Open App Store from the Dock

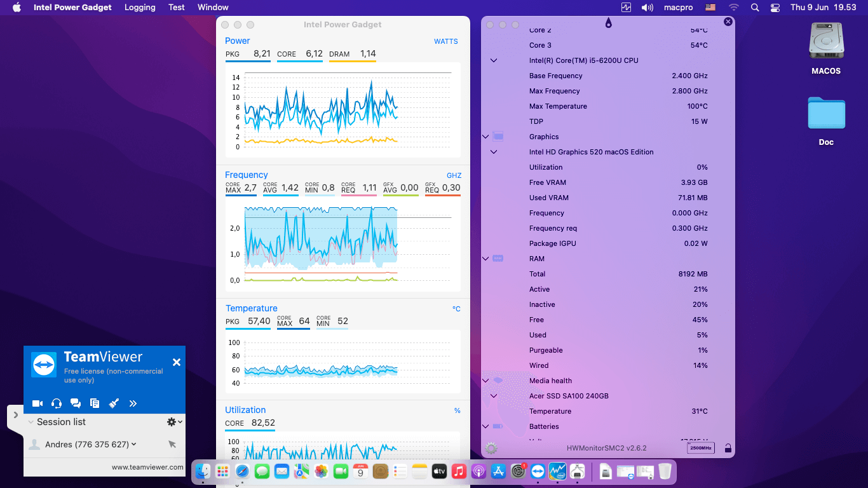498,471
